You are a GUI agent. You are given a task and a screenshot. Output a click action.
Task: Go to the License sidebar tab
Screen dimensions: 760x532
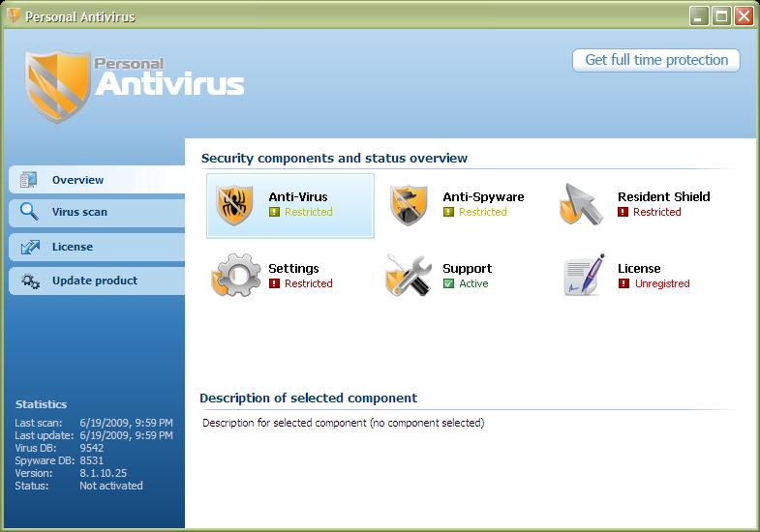pos(97,248)
